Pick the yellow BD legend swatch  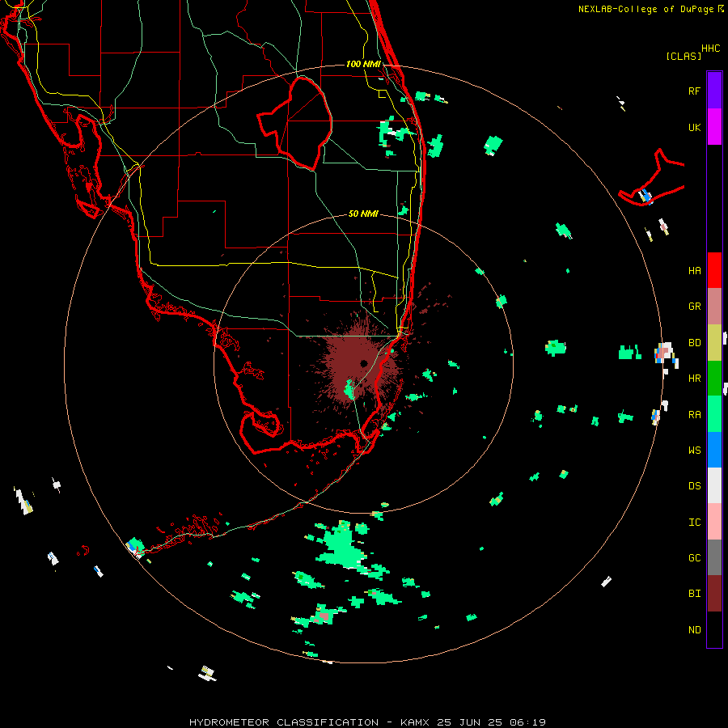[x=714, y=343]
